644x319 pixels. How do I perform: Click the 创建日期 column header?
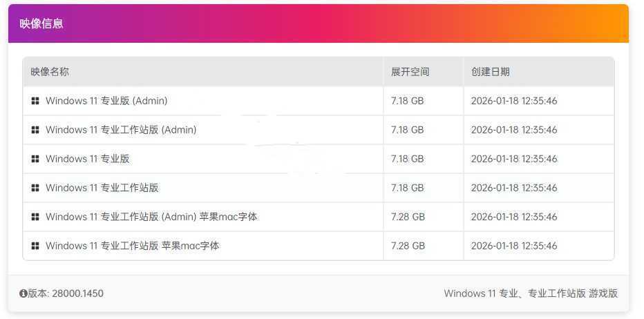[490, 72]
